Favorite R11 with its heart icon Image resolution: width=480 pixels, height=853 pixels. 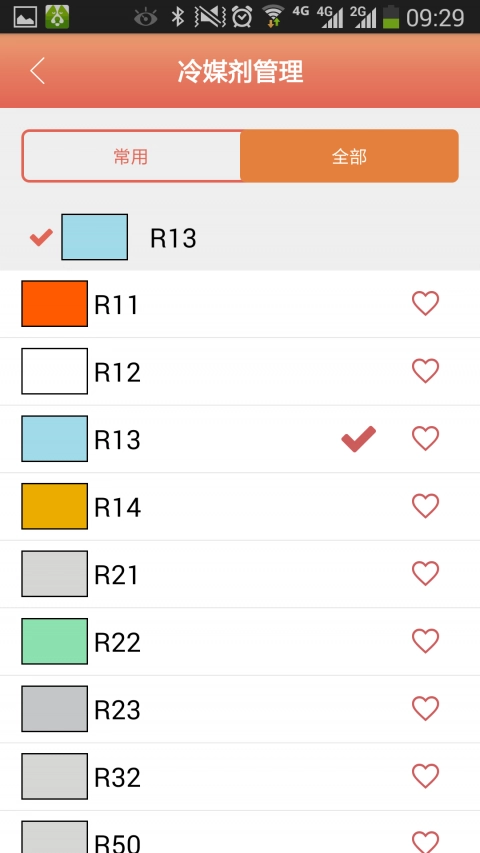coord(425,303)
